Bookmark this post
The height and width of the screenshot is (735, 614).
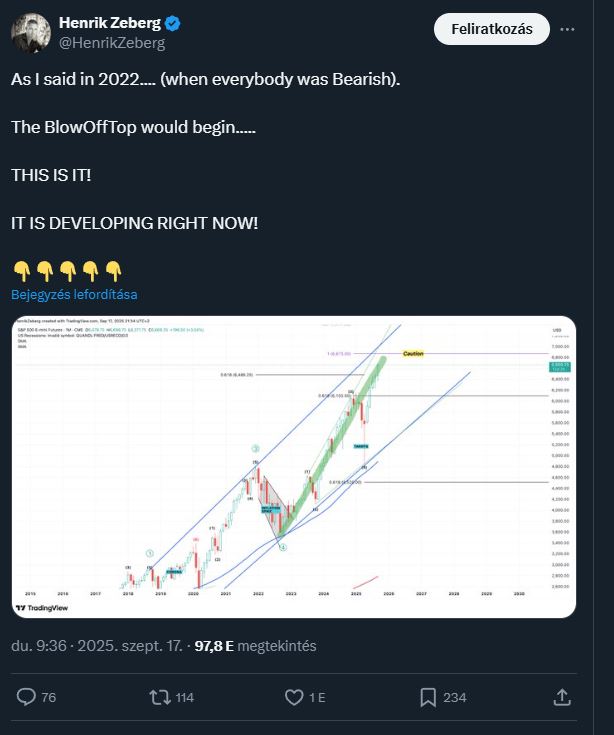[428, 697]
